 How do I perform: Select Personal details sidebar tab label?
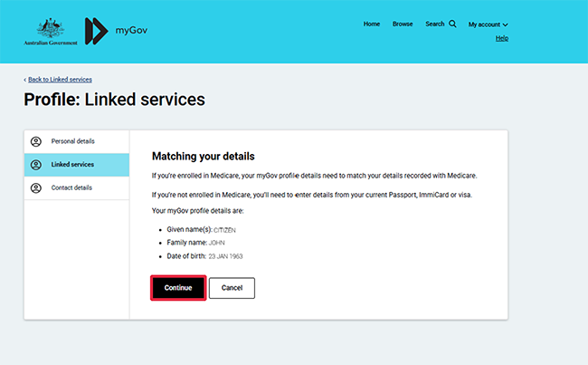(72, 141)
